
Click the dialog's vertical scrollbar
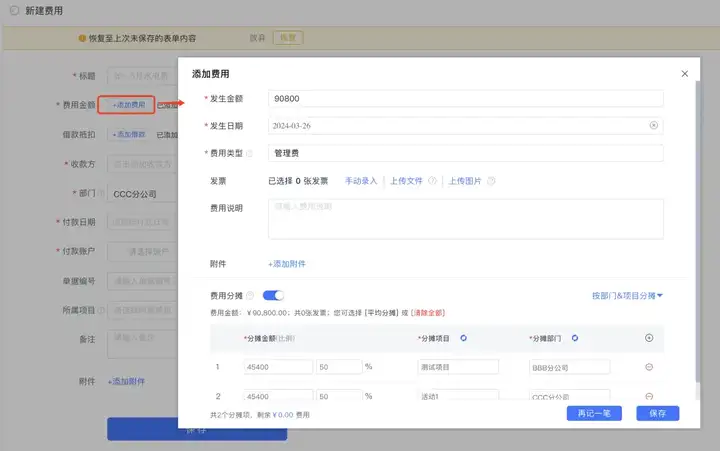(698, 230)
